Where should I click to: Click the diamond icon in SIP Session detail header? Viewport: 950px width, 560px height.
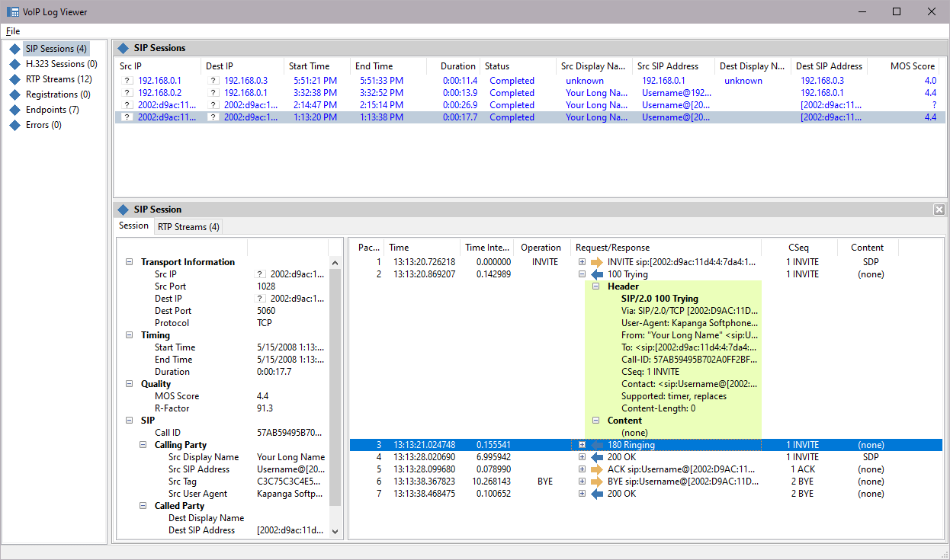[124, 210]
